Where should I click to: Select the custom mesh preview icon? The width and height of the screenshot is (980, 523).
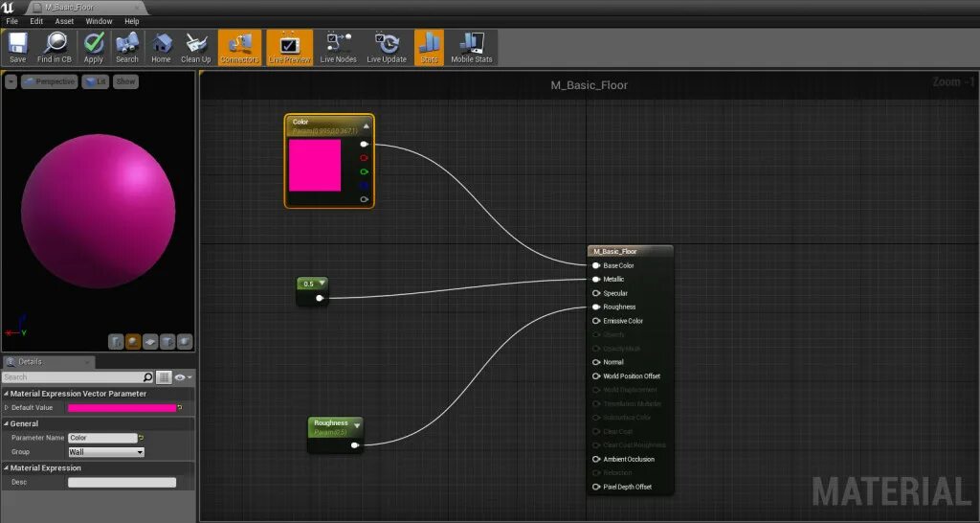(x=185, y=342)
